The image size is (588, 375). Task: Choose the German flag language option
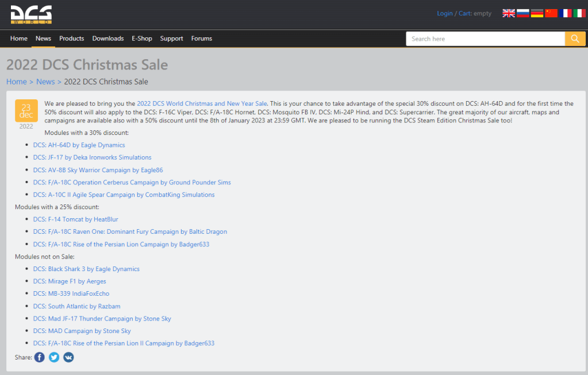(x=537, y=13)
